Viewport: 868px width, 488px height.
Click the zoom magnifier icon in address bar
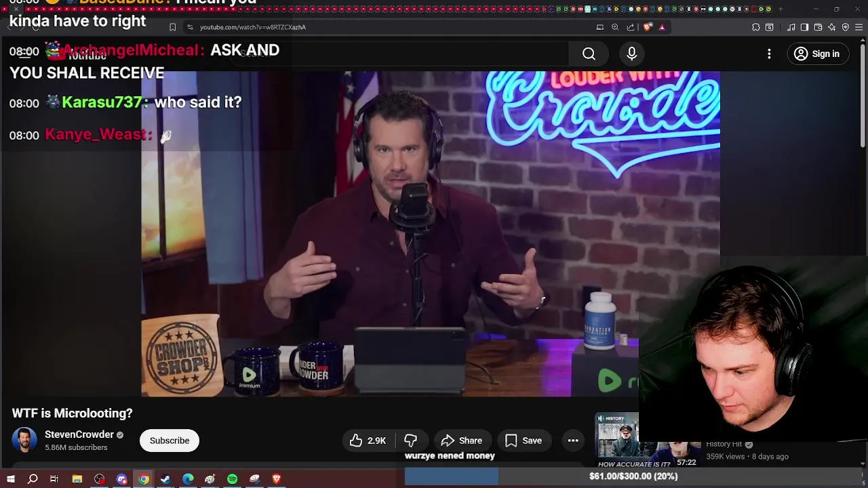point(615,27)
